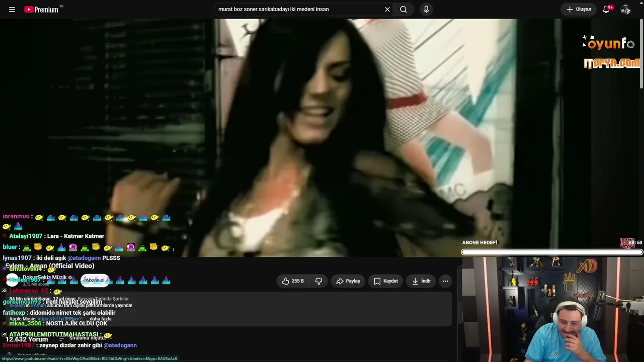Open the YouTube guide hamburger menu
This screenshot has height=362, width=644.
pyautogui.click(x=12, y=10)
